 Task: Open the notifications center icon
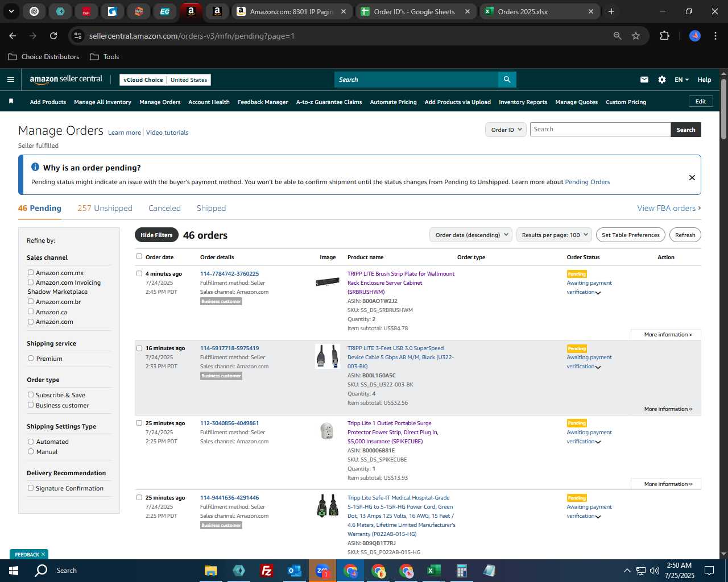709,571
